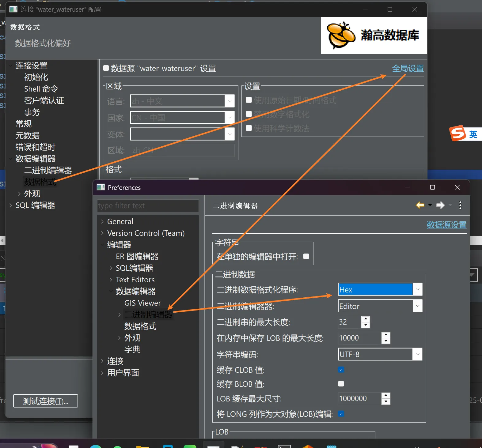The image size is (482, 448).
Task: Toggle the cache CLOB values checkbox
Action: point(341,370)
